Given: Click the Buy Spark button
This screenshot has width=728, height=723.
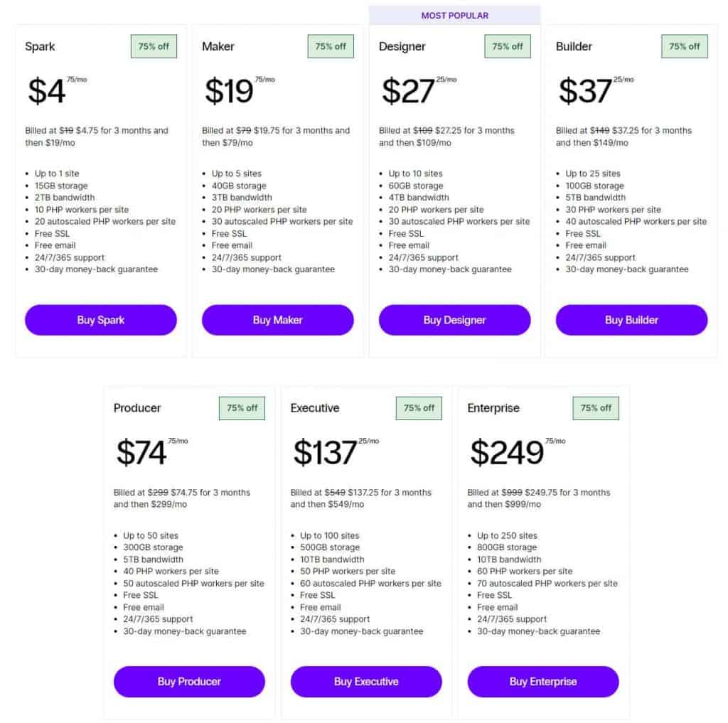Looking at the screenshot, I should 100,320.
